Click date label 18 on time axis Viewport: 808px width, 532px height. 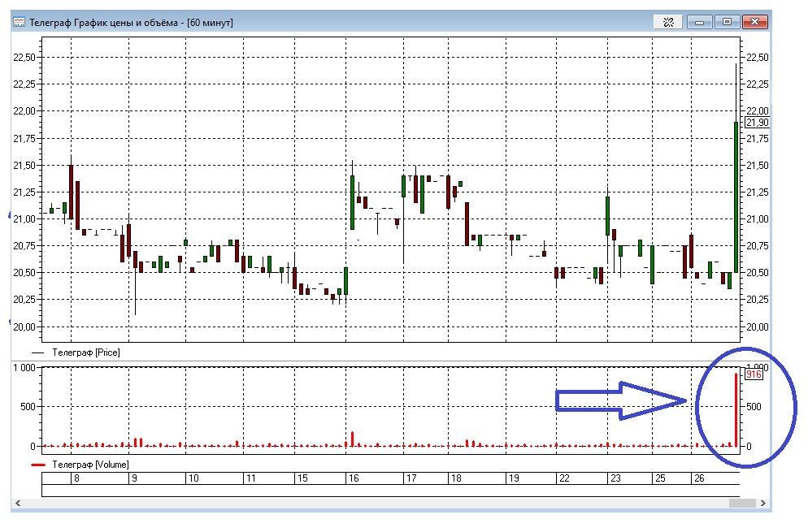tap(456, 478)
